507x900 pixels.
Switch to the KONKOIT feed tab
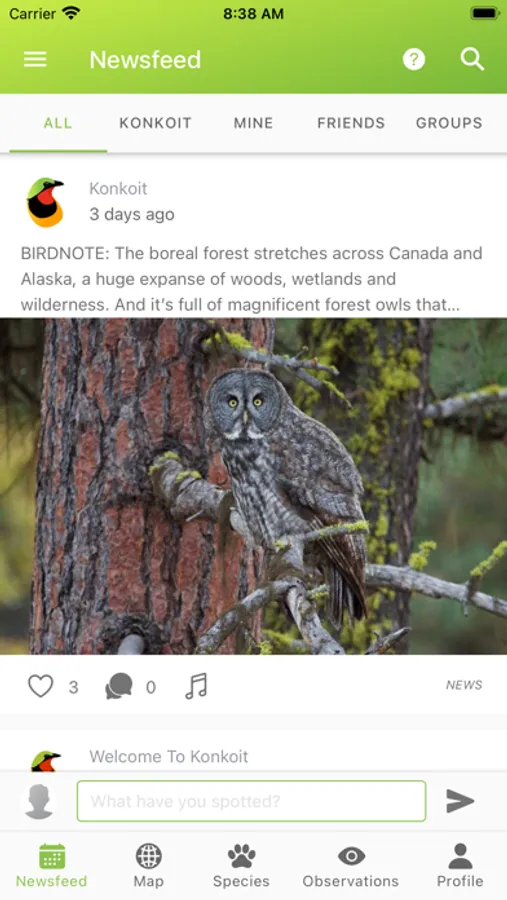click(x=155, y=123)
